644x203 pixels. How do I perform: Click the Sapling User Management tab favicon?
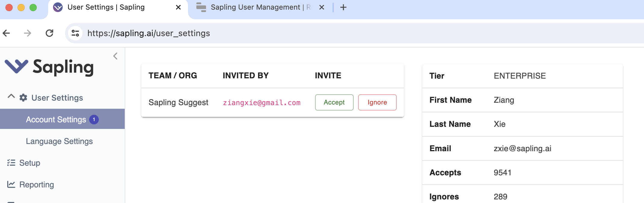click(201, 7)
